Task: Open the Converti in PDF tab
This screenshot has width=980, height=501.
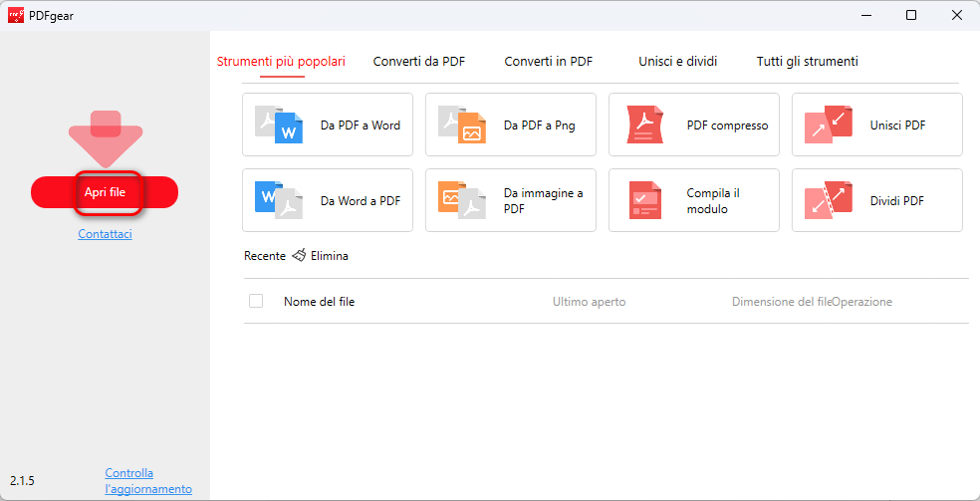Action: click(548, 62)
